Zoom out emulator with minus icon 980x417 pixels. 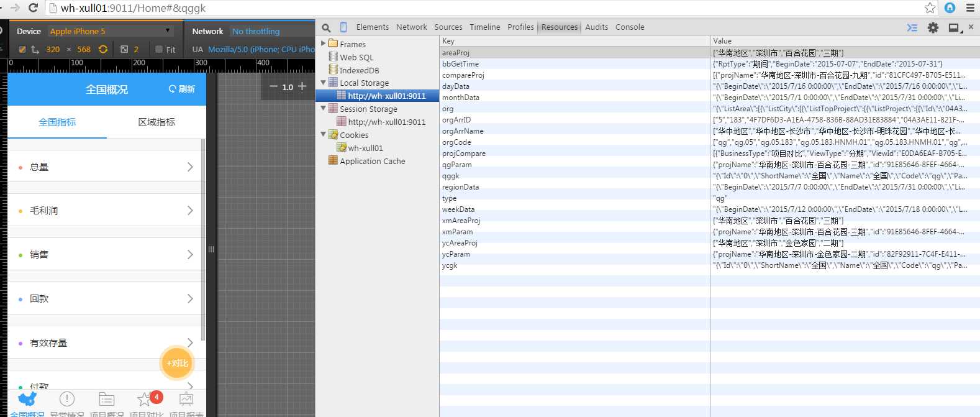pos(273,86)
